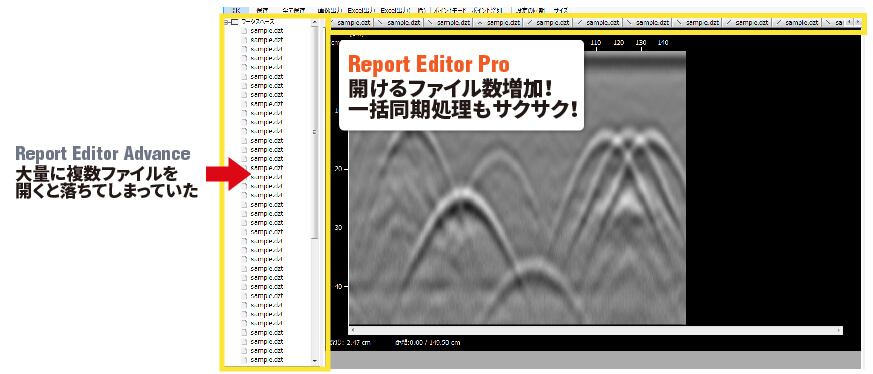Screen dimensions: 873x374
Task: Click the ポイントクリア toolbar button
Action: [x=488, y=10]
